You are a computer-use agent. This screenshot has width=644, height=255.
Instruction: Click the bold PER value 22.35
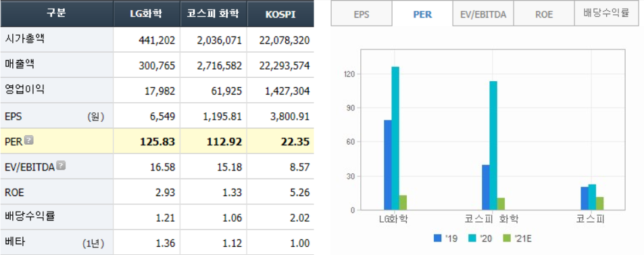click(x=296, y=142)
